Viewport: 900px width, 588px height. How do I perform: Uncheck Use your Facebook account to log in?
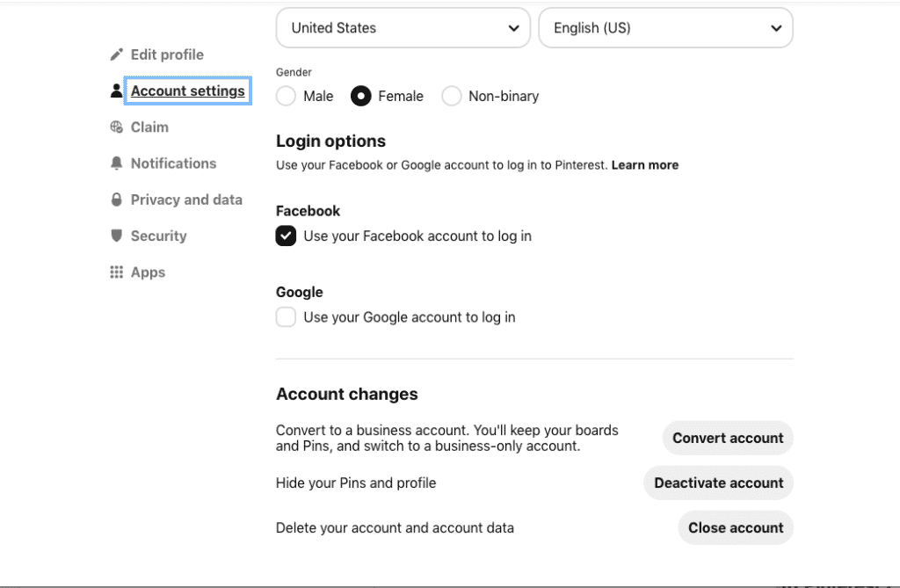point(286,236)
